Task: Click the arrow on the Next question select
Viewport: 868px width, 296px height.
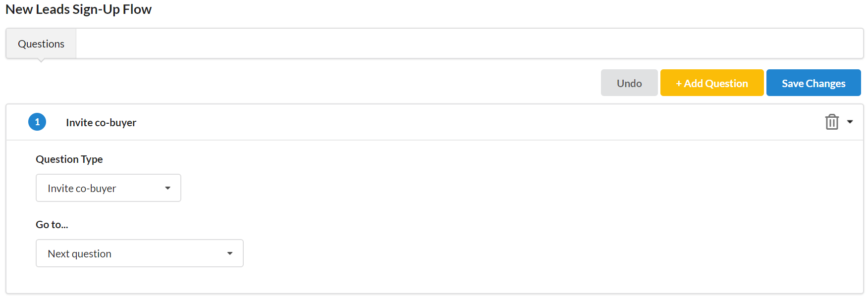Action: pos(230,253)
